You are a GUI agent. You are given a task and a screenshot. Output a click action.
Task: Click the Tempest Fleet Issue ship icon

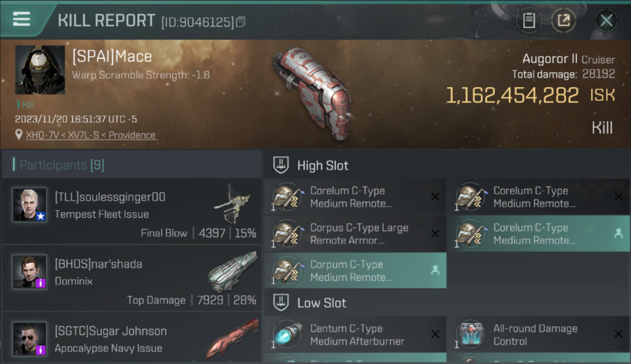point(232,203)
